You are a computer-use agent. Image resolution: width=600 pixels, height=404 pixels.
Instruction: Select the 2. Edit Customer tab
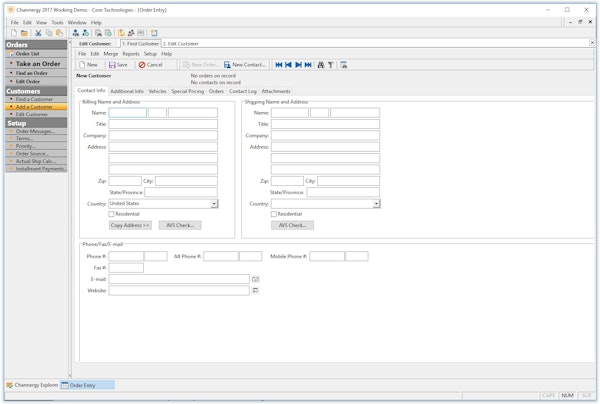(x=181, y=44)
